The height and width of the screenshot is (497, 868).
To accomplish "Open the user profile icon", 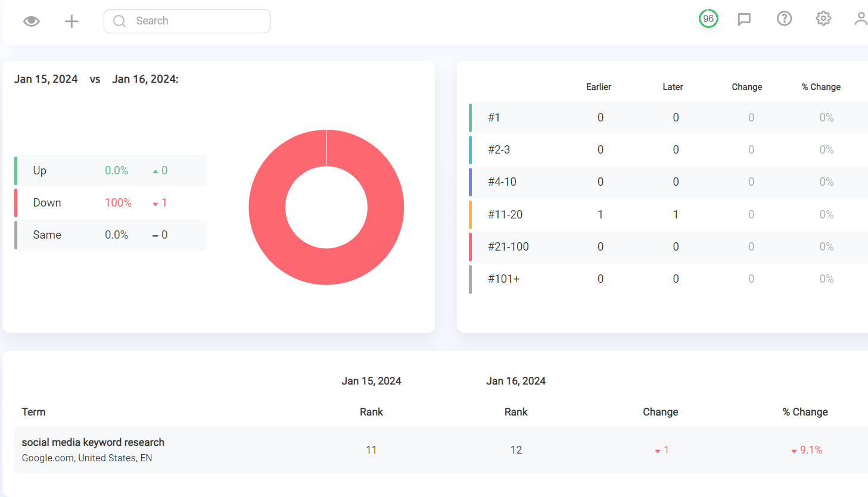I will click(861, 18).
